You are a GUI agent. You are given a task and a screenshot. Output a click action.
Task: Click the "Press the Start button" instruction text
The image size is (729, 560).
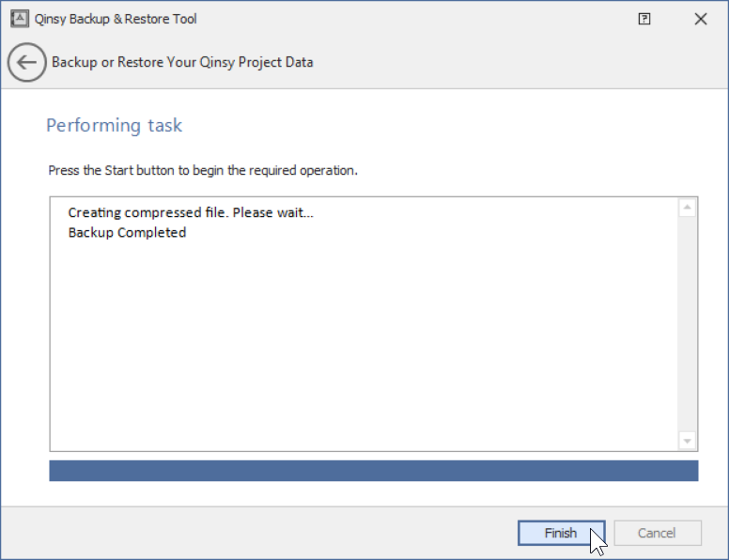203,171
